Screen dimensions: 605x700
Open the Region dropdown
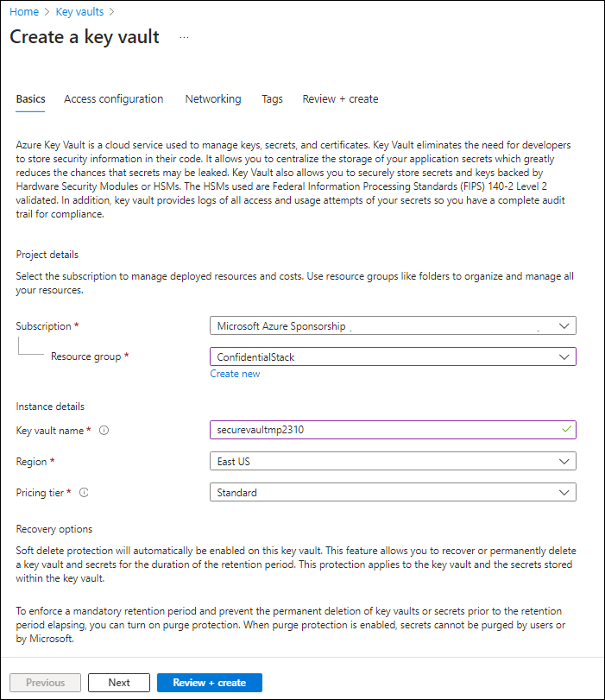(x=565, y=461)
